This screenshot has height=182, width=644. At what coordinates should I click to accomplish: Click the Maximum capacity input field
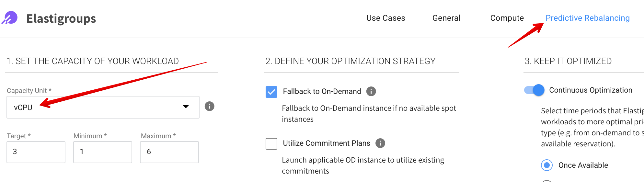[169, 152]
